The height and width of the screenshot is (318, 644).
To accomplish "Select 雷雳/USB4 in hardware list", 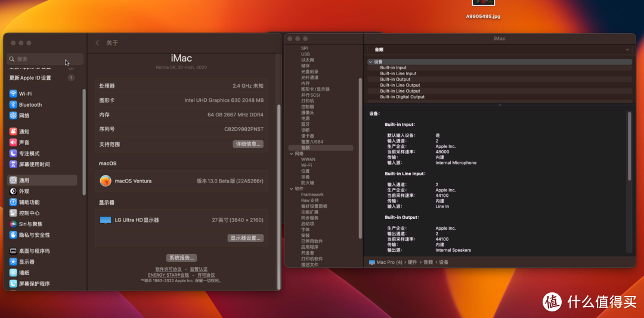I will pyautogui.click(x=312, y=142).
